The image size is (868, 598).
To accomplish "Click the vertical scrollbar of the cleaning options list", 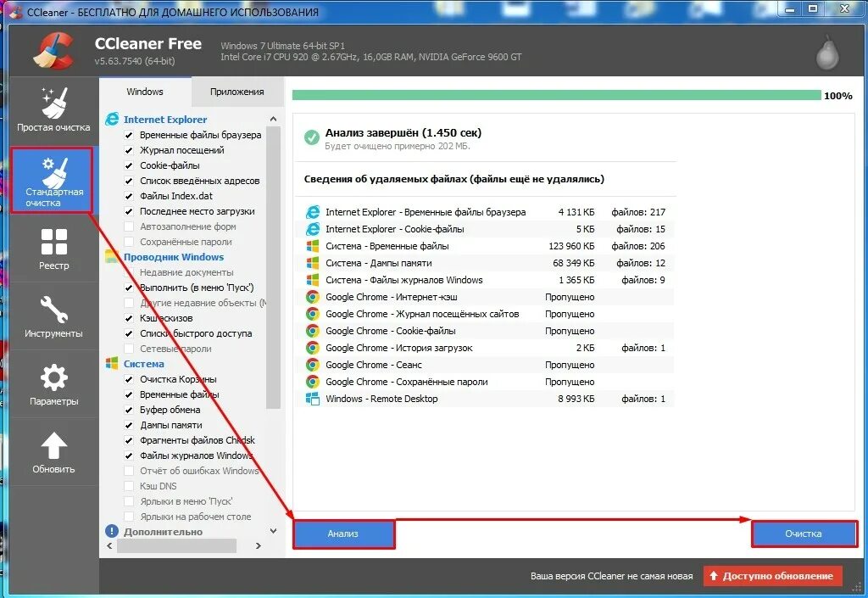I will click(273, 267).
